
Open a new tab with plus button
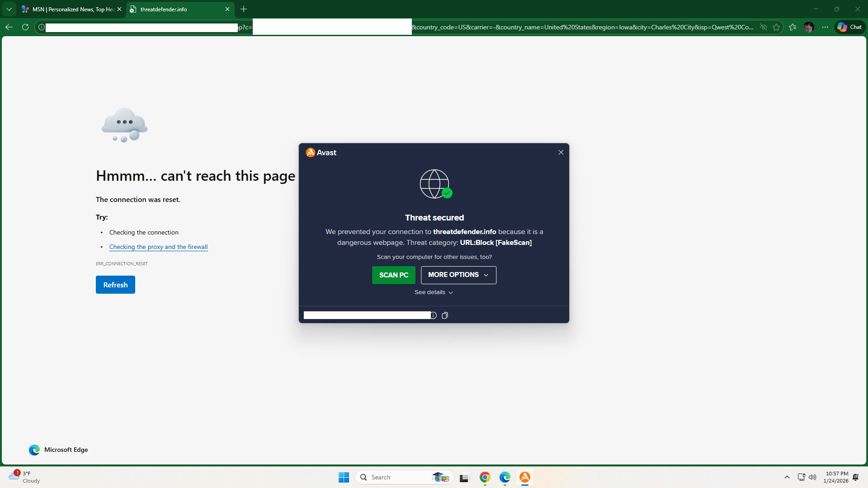click(244, 9)
